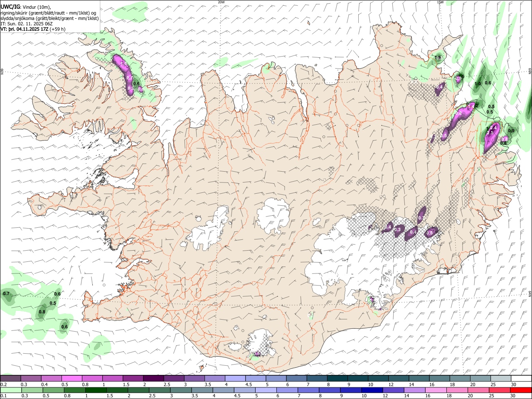Click the 0.7 rain value off the southwest coast
This screenshot has height=399, width=532.
[x=6, y=294]
